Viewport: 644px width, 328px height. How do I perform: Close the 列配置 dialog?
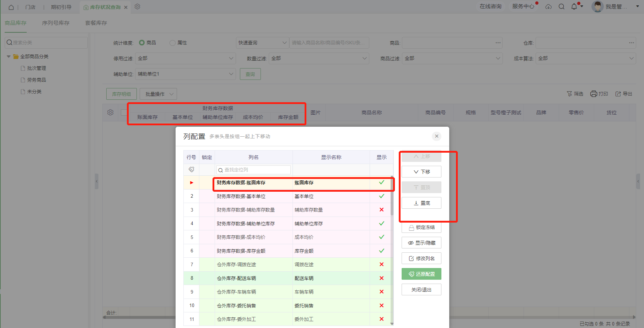(x=437, y=136)
